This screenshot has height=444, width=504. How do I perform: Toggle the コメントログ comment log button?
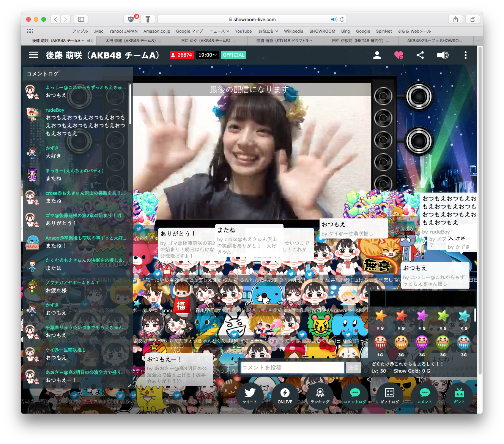(355, 395)
